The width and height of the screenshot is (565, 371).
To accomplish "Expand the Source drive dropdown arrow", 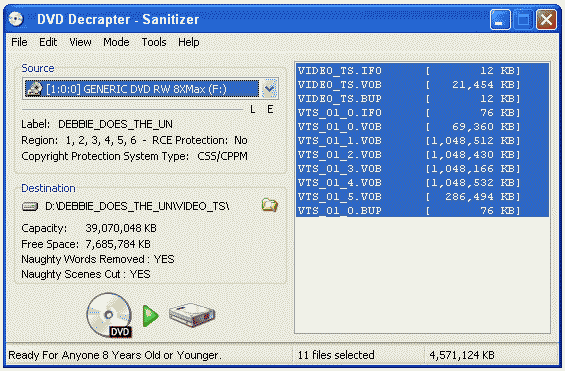I will 269,89.
